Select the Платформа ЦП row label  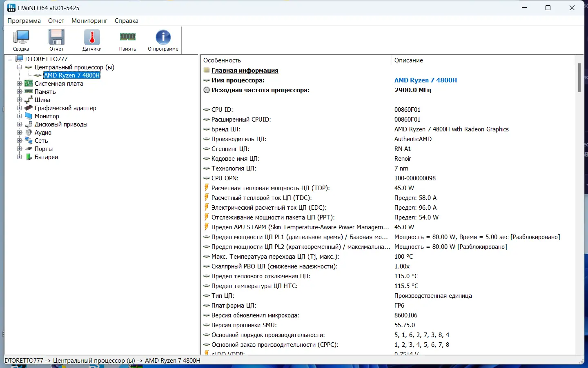pyautogui.click(x=234, y=306)
